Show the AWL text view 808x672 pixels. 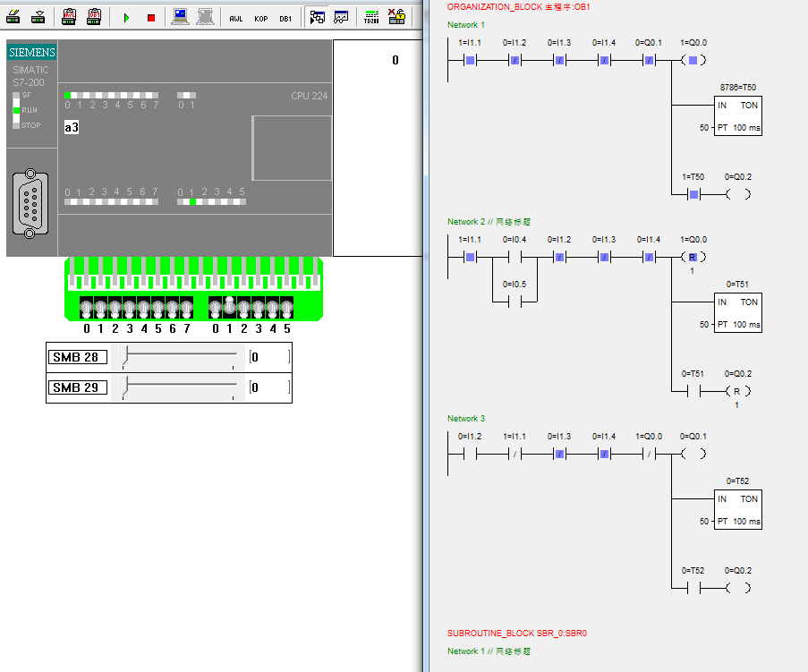pyautogui.click(x=235, y=17)
